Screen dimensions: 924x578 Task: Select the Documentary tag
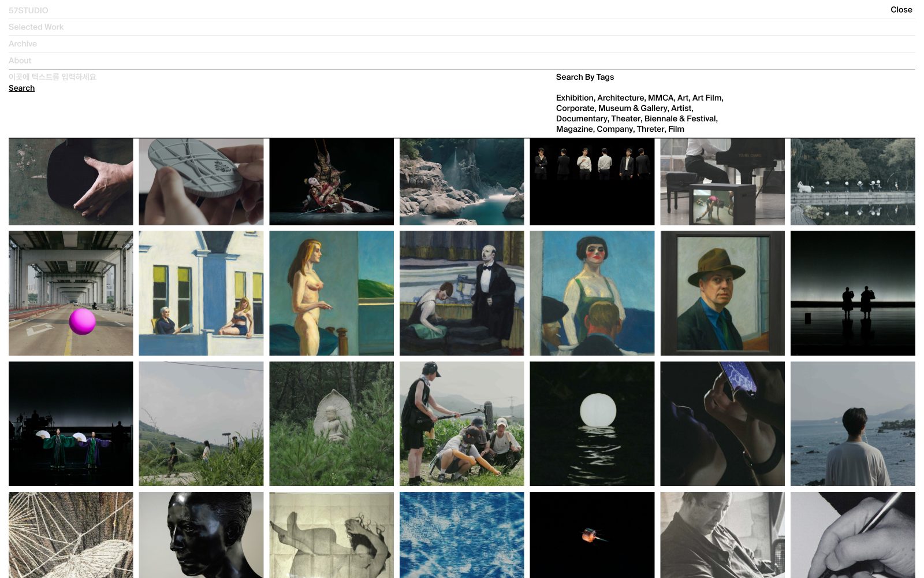pyautogui.click(x=581, y=118)
